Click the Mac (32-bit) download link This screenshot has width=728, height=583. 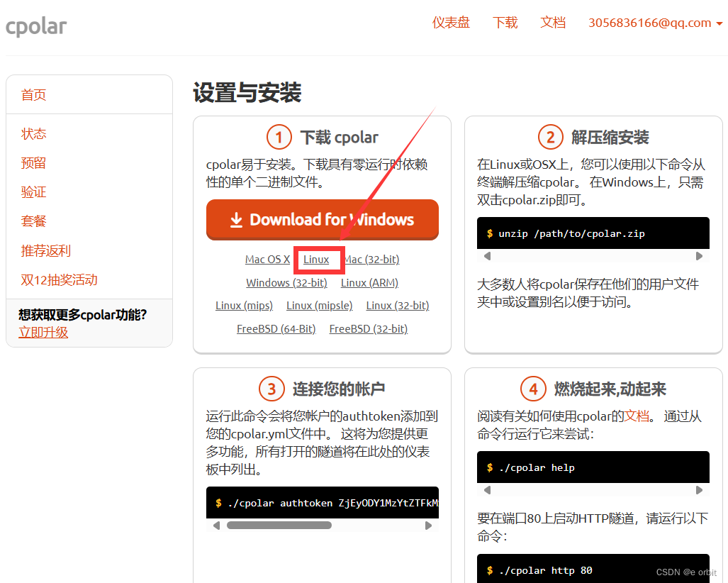371,259
